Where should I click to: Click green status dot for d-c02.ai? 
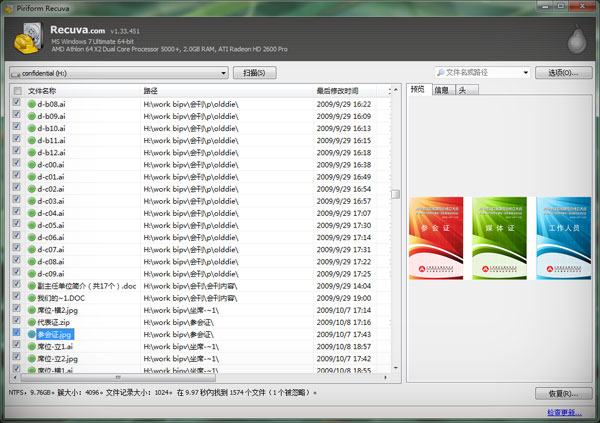point(32,189)
